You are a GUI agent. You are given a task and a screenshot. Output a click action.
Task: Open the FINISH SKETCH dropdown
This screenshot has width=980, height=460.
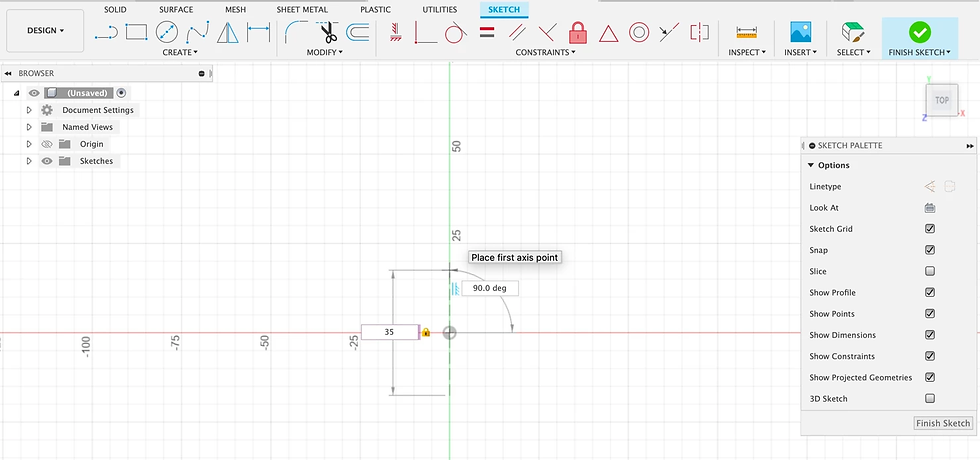click(919, 52)
